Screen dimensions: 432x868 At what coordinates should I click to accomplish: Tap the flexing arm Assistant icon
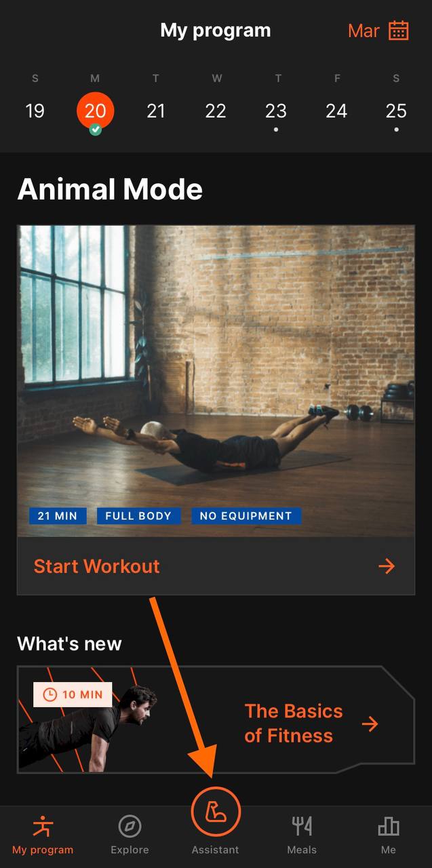point(216,812)
